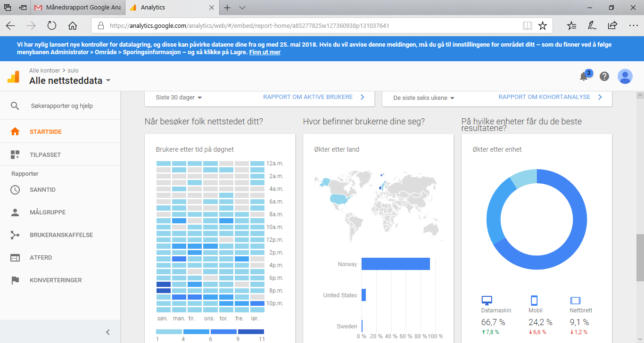Viewport: 644px width, 343px height.
Task: Open new browser tab plus button
Action: pyautogui.click(x=227, y=8)
